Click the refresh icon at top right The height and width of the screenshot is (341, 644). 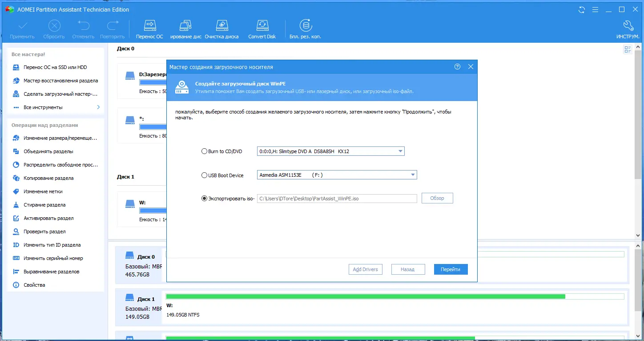(581, 9)
